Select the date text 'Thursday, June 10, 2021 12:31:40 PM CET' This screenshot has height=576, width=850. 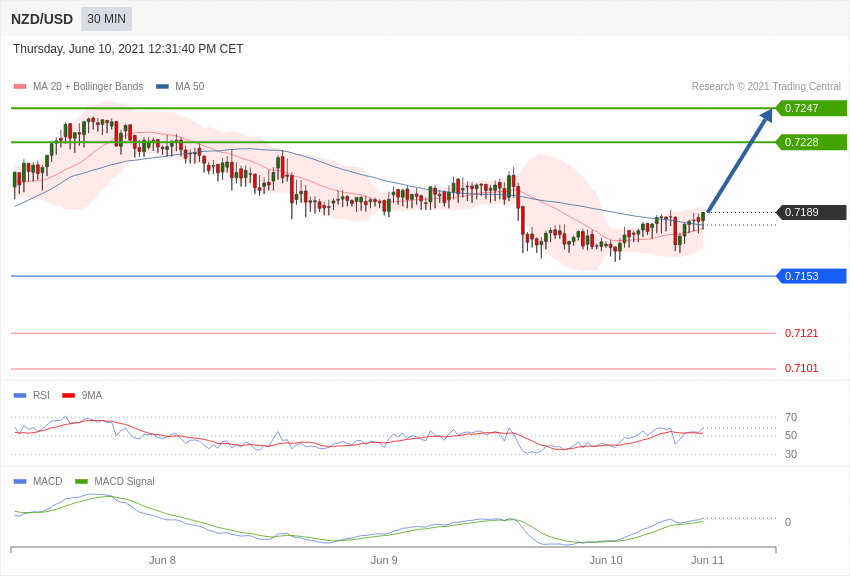click(128, 49)
